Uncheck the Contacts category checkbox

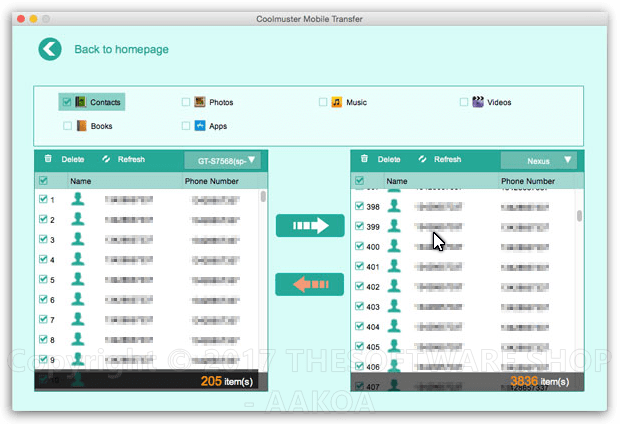[66, 102]
